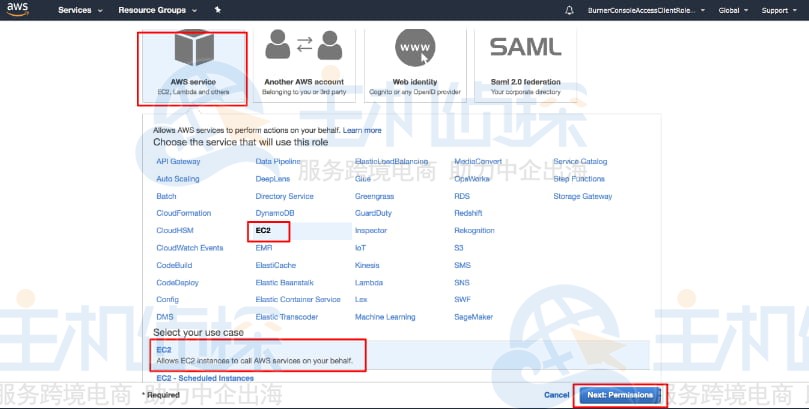The height and width of the screenshot is (409, 809).
Task: Choose the Web identity WWW icon
Action: pos(415,48)
